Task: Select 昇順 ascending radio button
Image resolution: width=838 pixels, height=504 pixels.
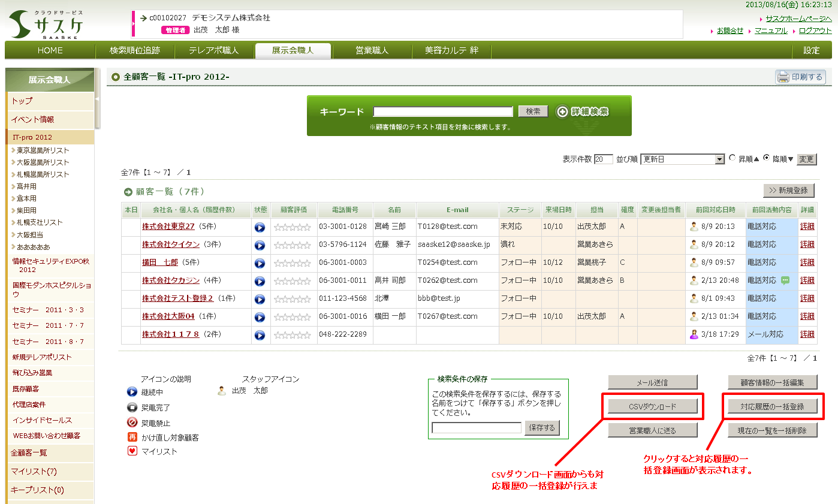Action: (x=733, y=158)
